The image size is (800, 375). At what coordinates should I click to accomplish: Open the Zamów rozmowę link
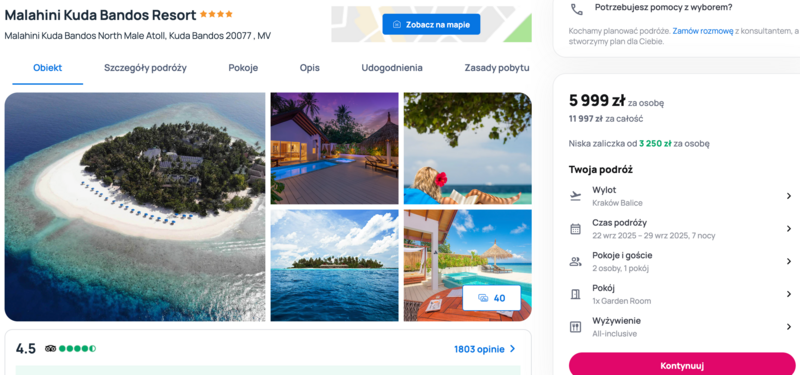click(x=703, y=31)
